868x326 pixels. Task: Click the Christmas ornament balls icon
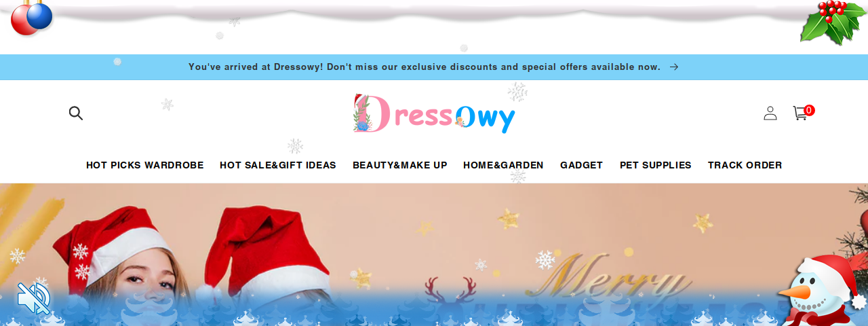(x=31, y=17)
